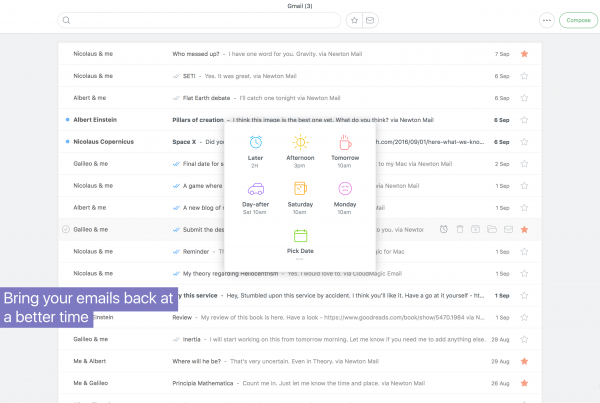The width and height of the screenshot is (600, 403).
Task: Open 'My theory regarding Heliocentrism' email
Action: tap(300, 274)
